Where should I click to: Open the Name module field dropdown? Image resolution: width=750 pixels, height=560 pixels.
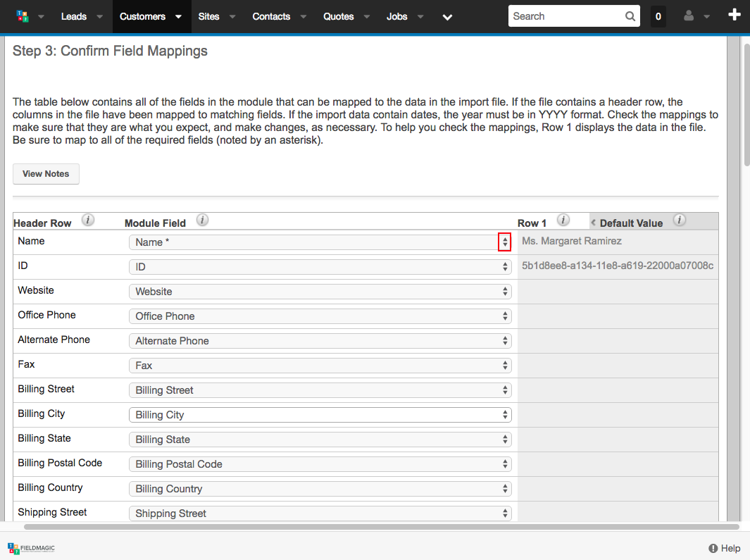click(320, 242)
